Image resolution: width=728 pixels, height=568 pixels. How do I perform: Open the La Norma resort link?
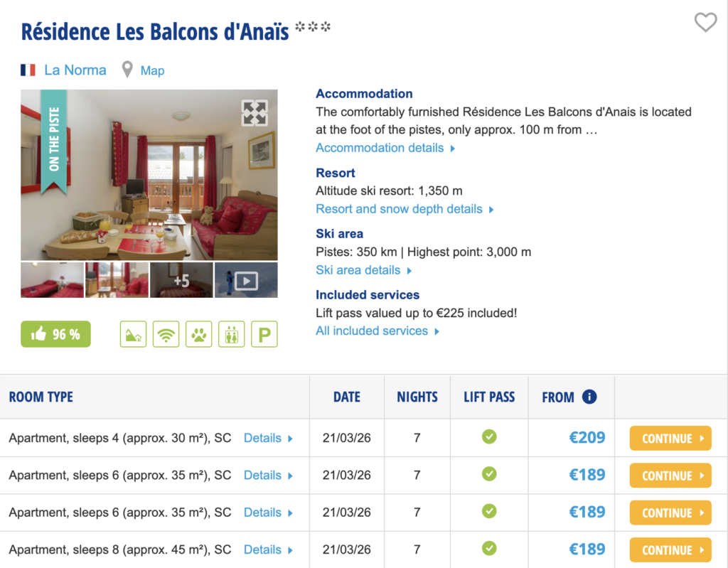75,70
